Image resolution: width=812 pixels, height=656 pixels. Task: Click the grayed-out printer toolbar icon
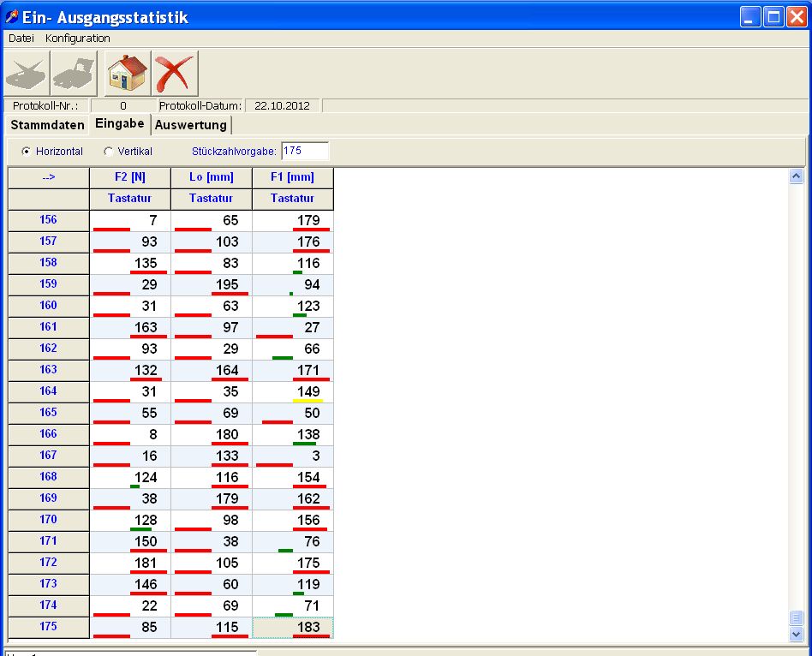point(75,73)
